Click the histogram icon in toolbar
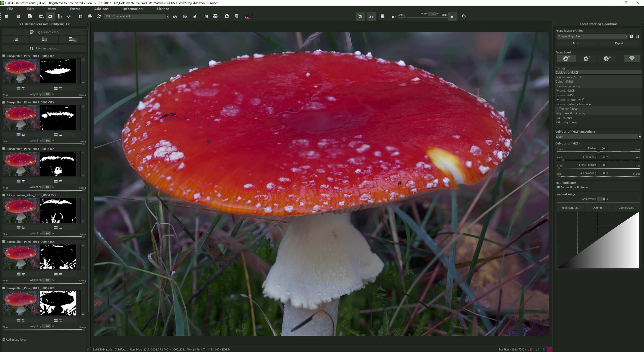This screenshot has width=644, height=352. click(247, 16)
